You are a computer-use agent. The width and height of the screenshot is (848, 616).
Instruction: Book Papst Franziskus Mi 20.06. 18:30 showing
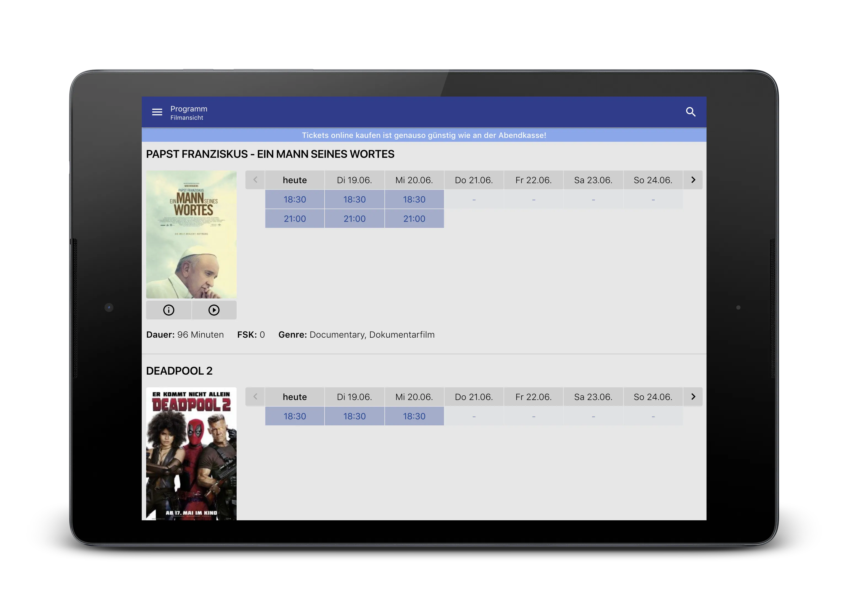(x=414, y=199)
